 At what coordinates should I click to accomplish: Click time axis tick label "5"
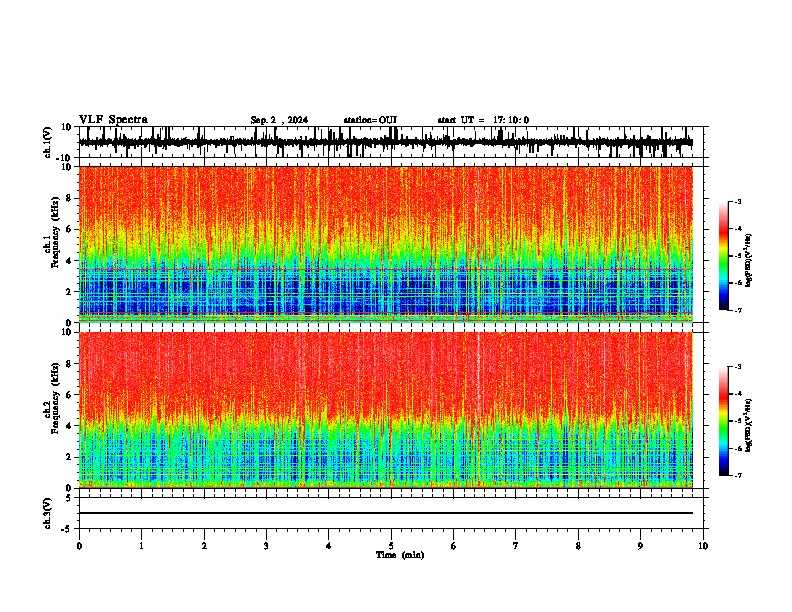coord(391,546)
